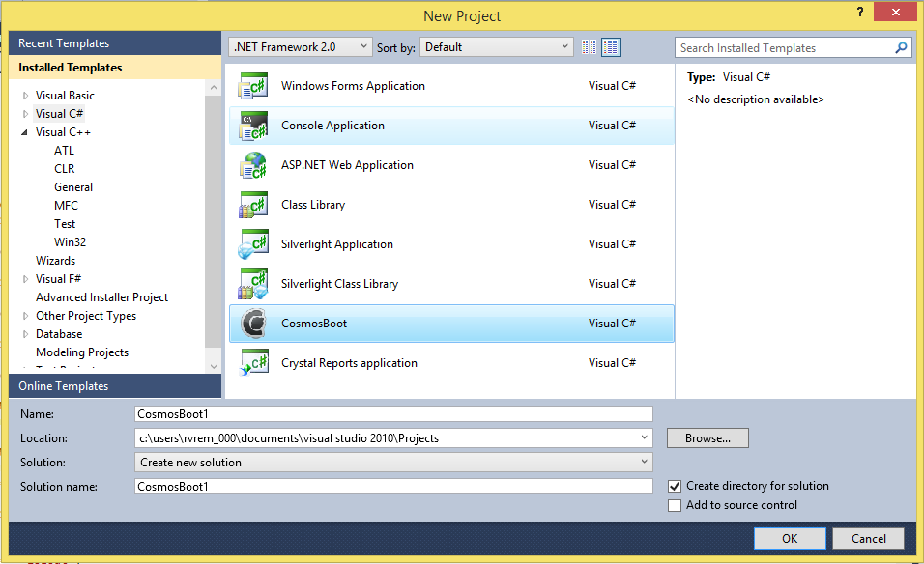Image resolution: width=924 pixels, height=564 pixels.
Task: Select the Crystal Reports application icon
Action: (253, 363)
